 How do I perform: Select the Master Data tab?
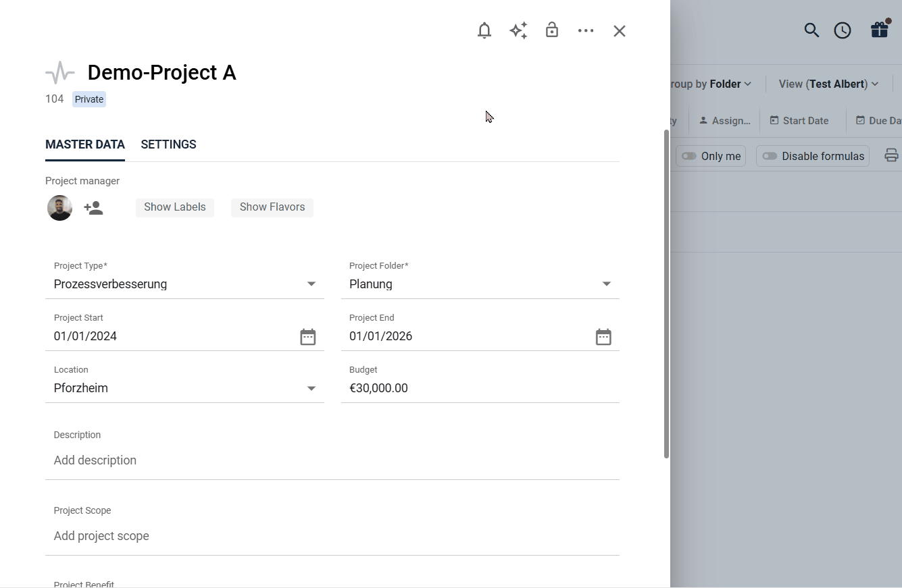(x=85, y=144)
